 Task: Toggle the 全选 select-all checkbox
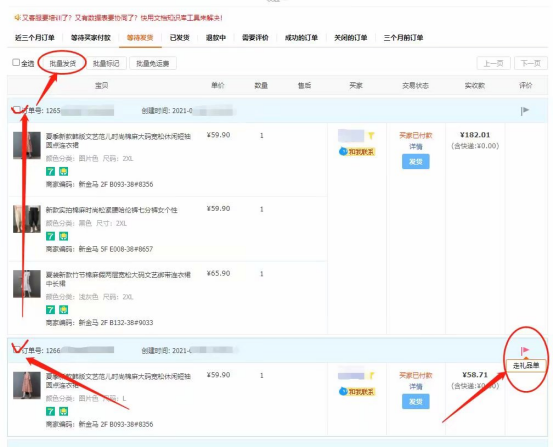(16, 63)
